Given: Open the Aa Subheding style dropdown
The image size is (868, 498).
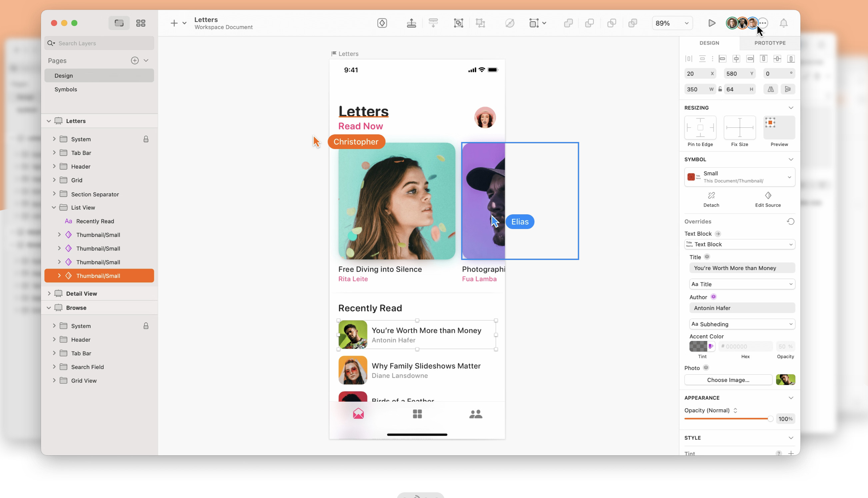Looking at the screenshot, I should click(742, 324).
